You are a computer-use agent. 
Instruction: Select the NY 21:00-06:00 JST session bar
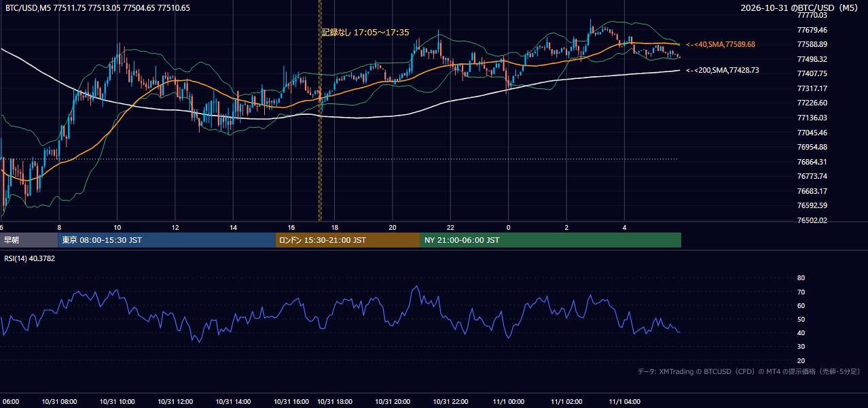tap(551, 240)
